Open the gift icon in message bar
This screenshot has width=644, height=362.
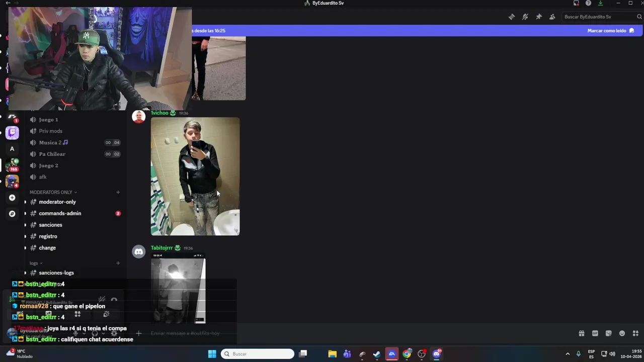(582, 333)
